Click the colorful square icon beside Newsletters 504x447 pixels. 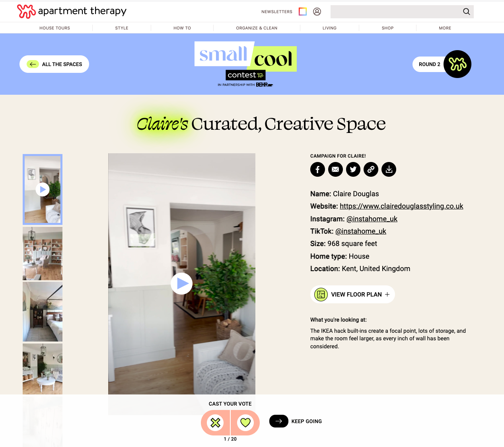point(303,12)
